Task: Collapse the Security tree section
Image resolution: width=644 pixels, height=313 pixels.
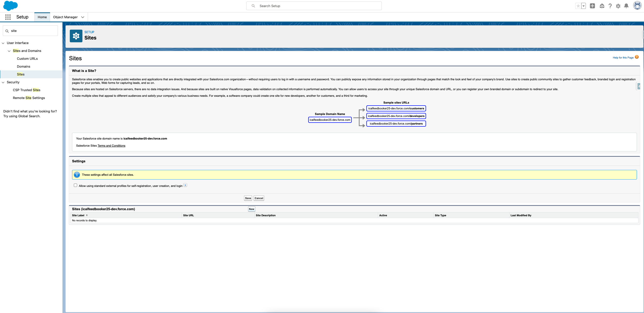Action: point(3,82)
